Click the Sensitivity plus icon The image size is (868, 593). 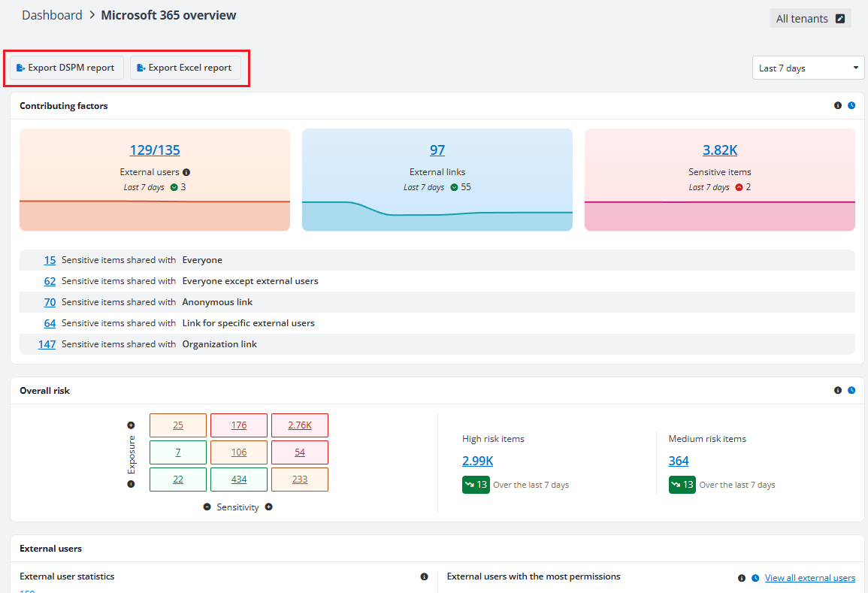pos(268,507)
